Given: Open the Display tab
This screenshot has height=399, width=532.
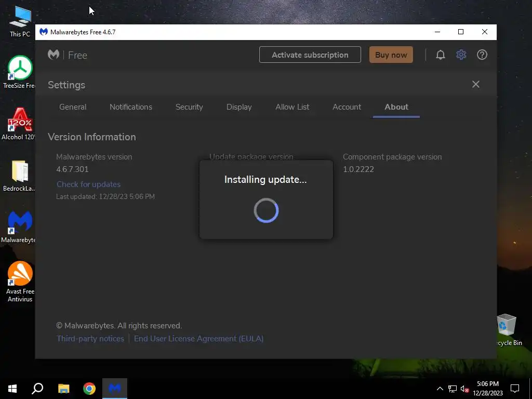Looking at the screenshot, I should pos(239,107).
